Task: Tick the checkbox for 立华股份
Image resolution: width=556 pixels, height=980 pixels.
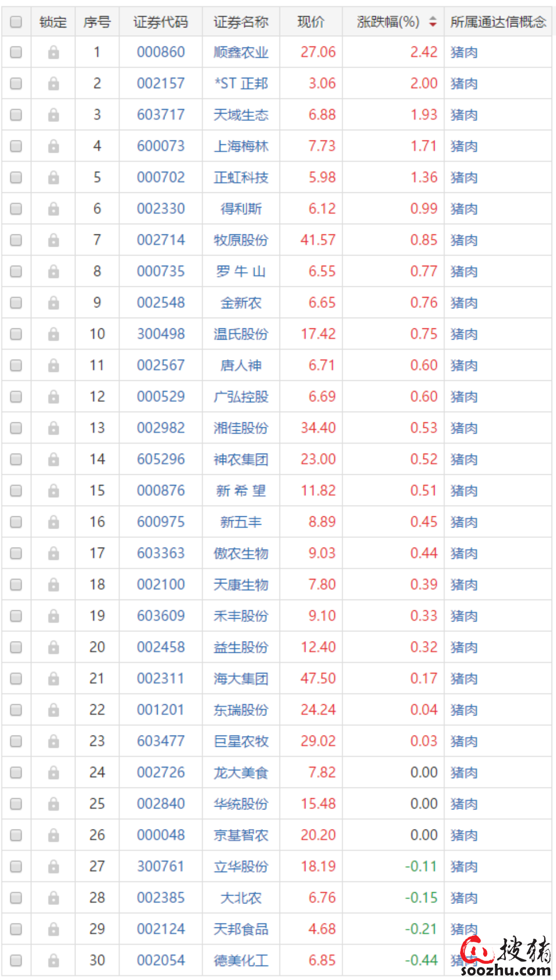Action: (16, 866)
